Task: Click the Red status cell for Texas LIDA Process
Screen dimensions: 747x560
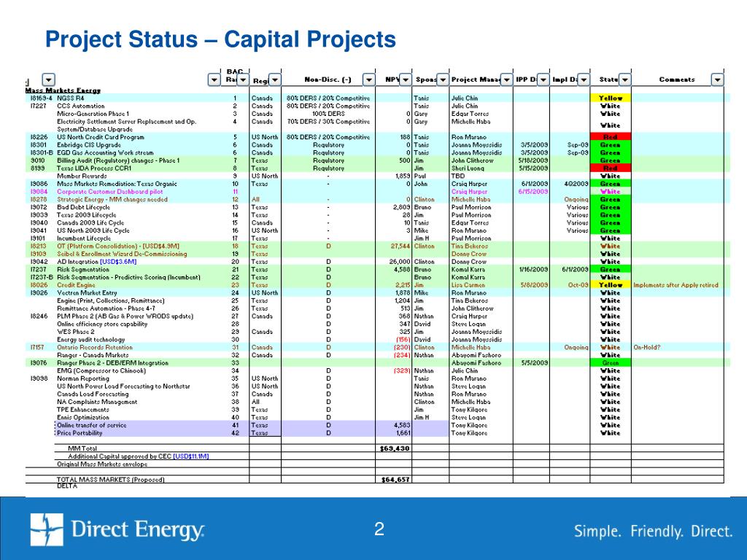Action: coord(611,168)
